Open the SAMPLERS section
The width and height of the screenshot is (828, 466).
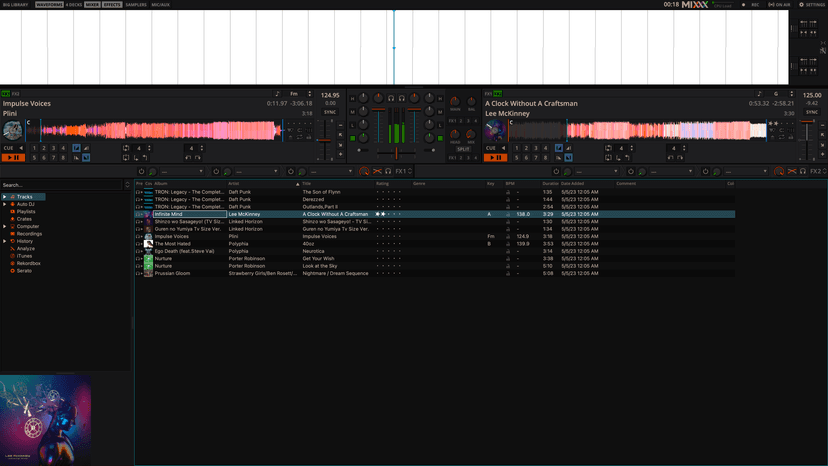135,5
